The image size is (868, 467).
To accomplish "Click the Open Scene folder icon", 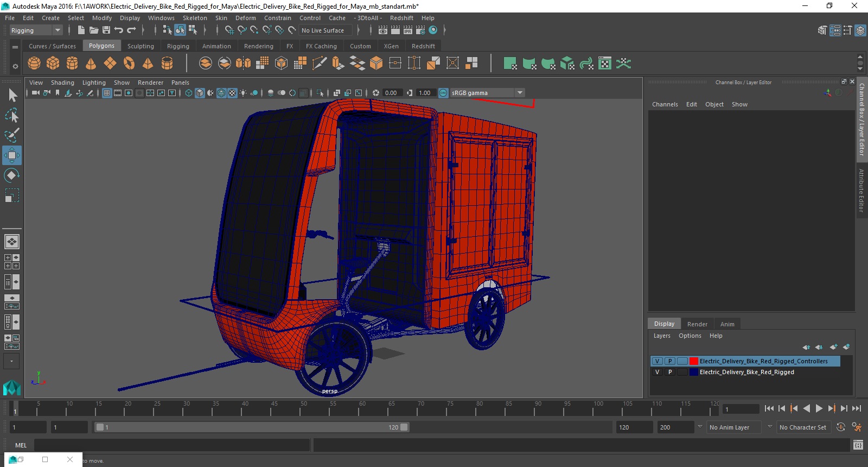I will (x=93, y=30).
